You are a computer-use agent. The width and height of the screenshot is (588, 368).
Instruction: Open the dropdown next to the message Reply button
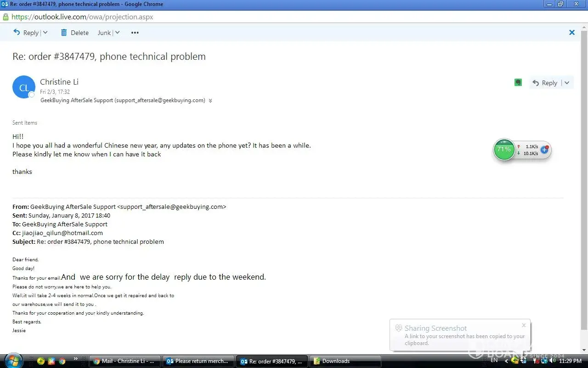coord(567,83)
